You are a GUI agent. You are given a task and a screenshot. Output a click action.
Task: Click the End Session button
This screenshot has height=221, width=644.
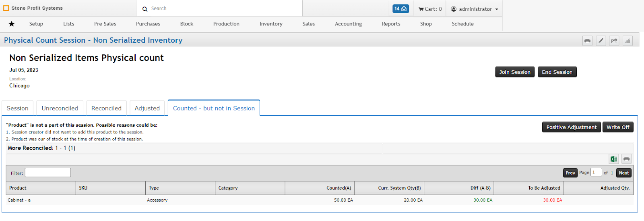[557, 72]
